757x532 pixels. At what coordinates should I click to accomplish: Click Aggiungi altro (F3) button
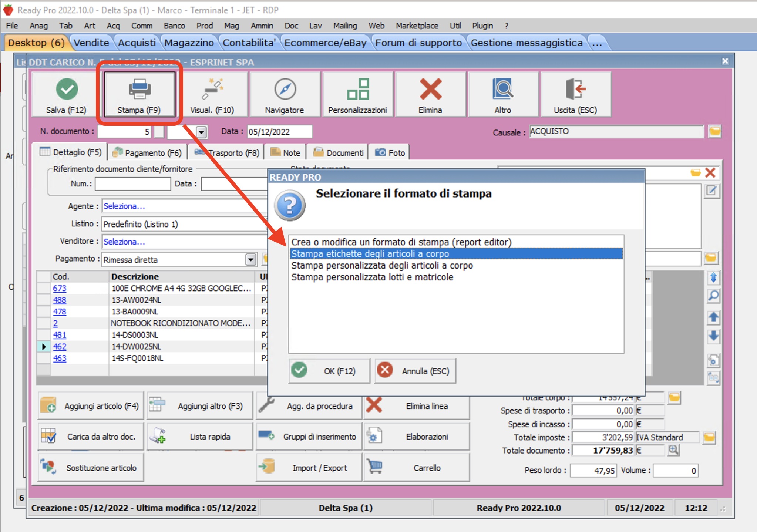point(200,406)
